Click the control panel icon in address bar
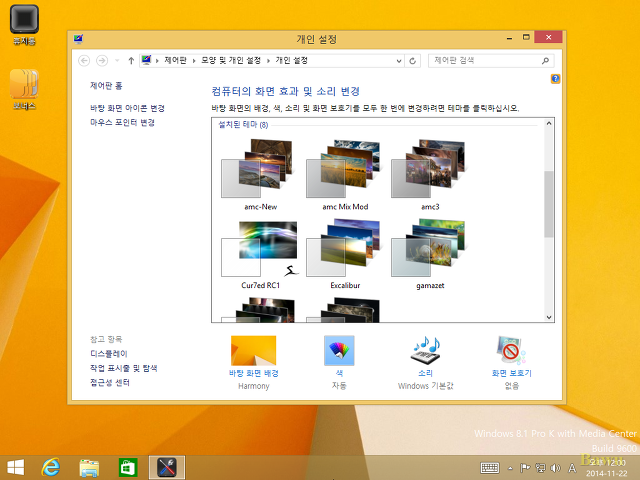This screenshot has width=640, height=480. coord(146,60)
